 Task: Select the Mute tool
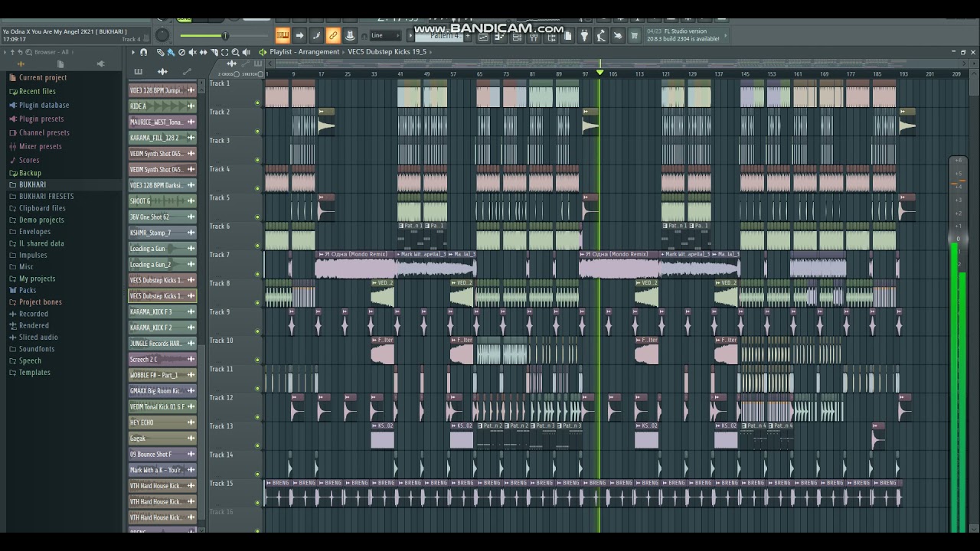tap(192, 52)
